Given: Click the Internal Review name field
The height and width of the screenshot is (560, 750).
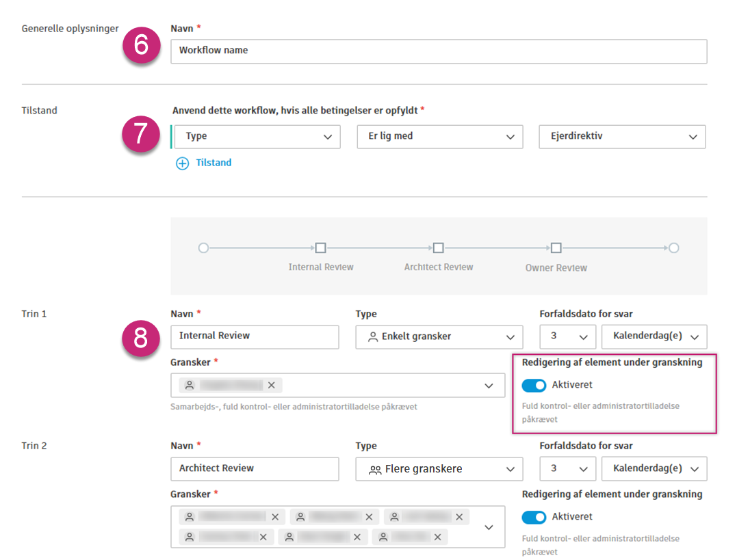Looking at the screenshot, I should coord(255,336).
